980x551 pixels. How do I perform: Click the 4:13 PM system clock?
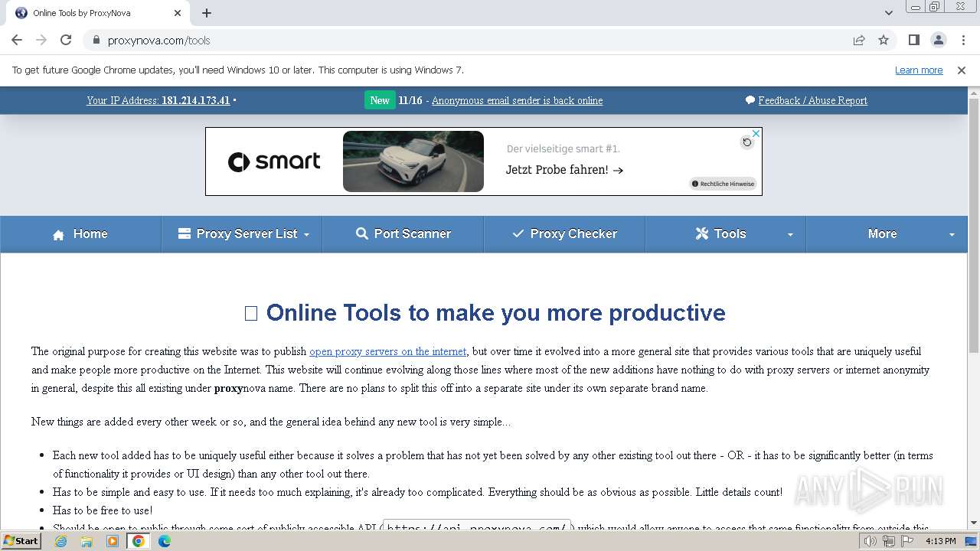(x=940, y=541)
